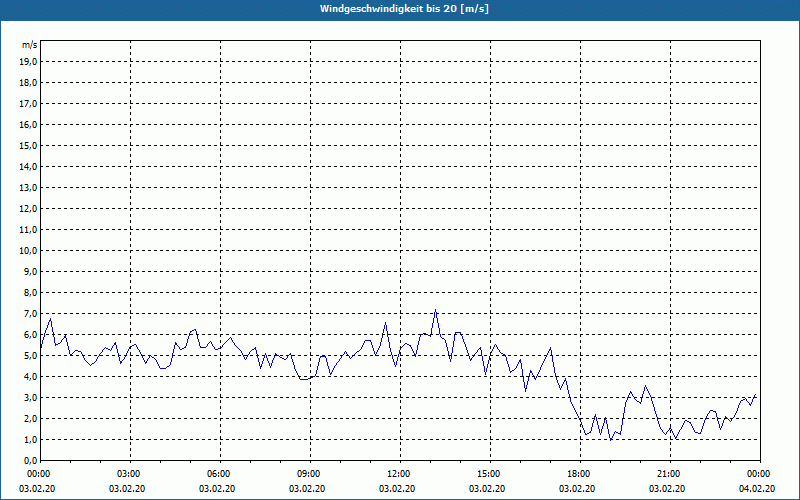800x500 pixels.
Task: Click the '03:00' time label
Action: 131,474
